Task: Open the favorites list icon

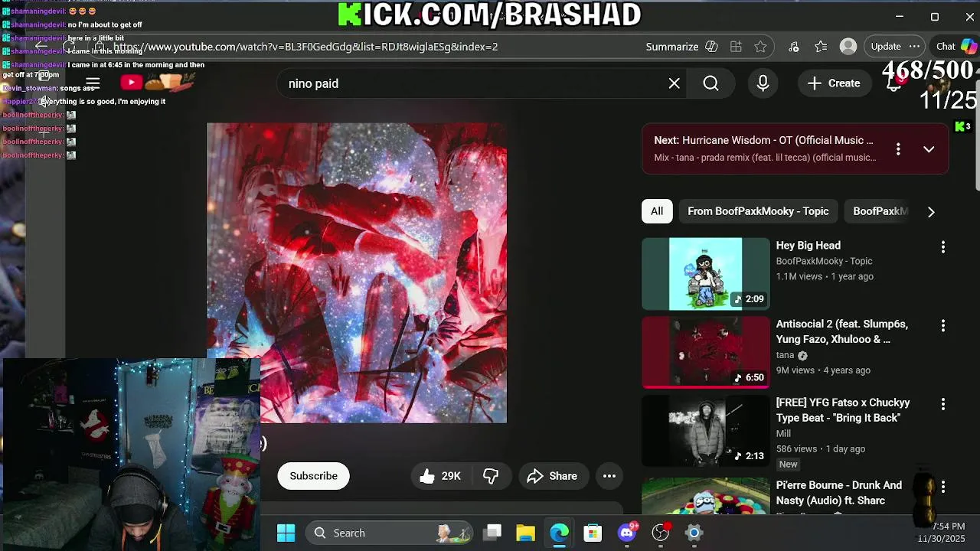Action: click(821, 47)
